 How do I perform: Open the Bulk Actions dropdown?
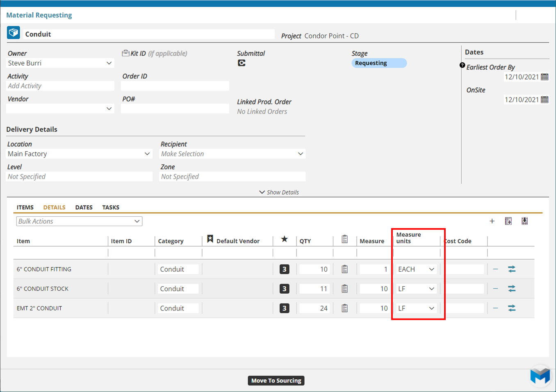tap(79, 221)
